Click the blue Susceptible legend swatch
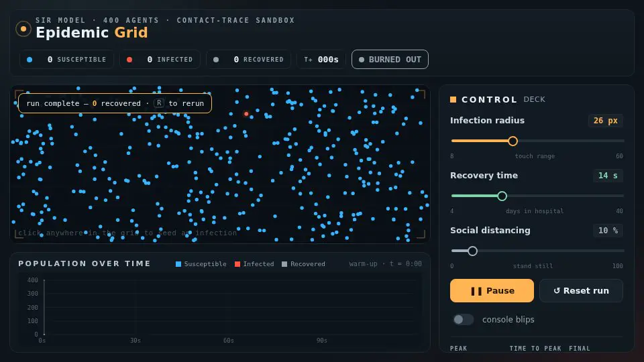 (x=178, y=264)
